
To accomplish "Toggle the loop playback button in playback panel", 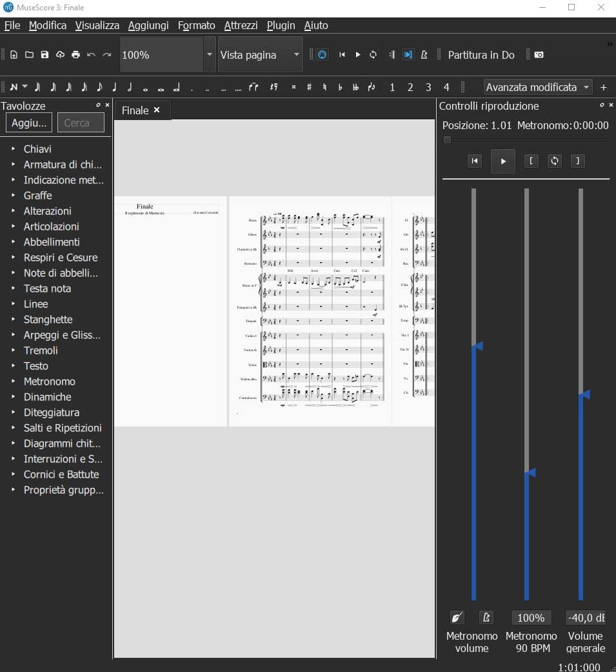I will point(554,161).
